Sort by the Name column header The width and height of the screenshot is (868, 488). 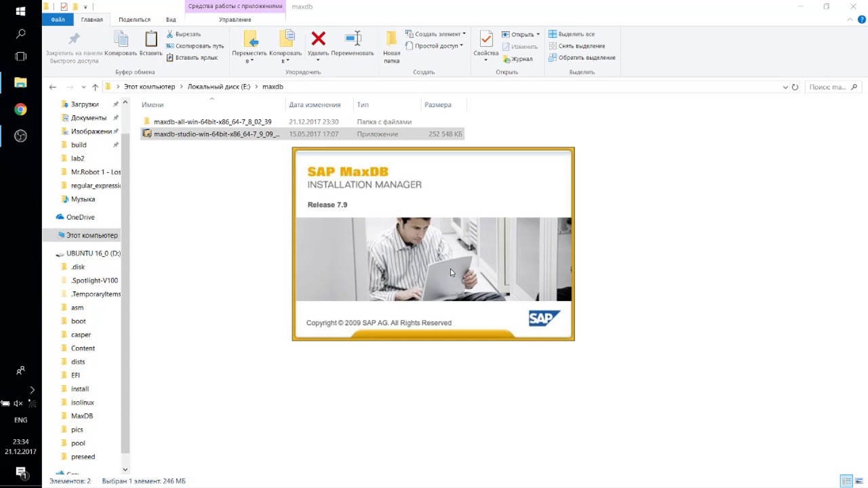click(212, 104)
